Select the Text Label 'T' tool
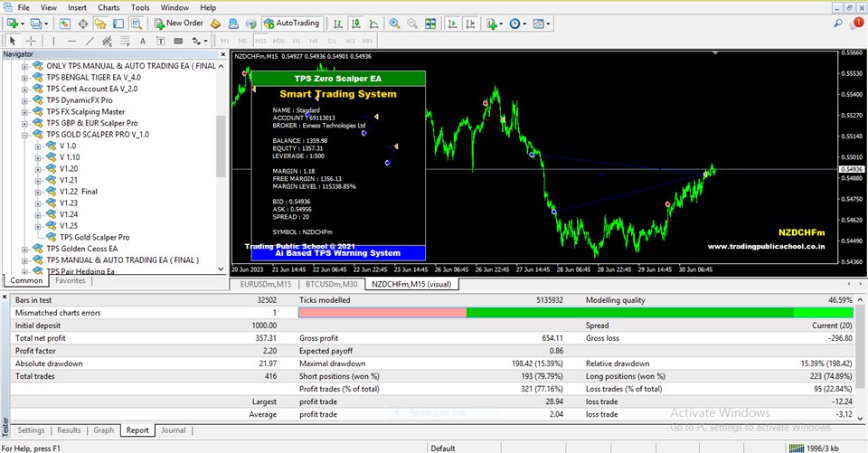The width and height of the screenshot is (868, 453). 161,41
